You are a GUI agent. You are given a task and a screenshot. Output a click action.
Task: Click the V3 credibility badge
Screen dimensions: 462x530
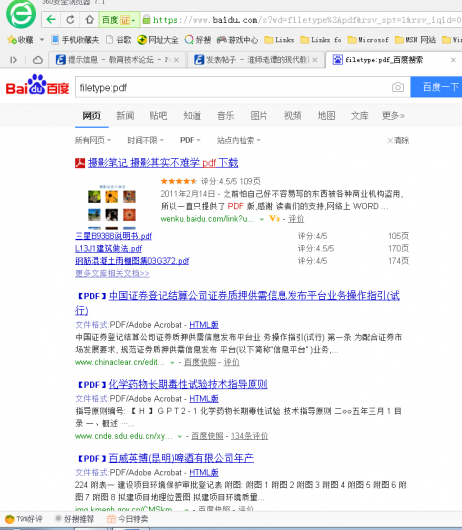(274, 219)
